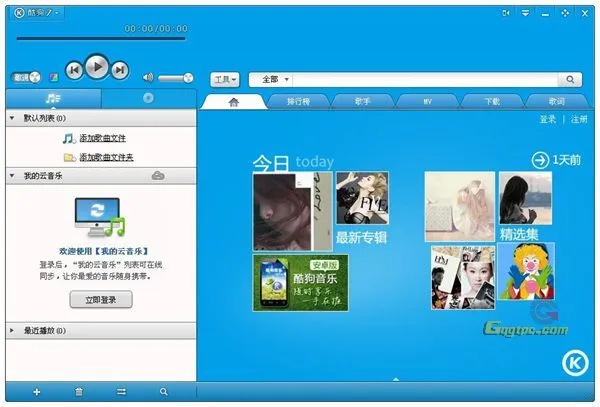Open the clown cartoon cover

pos(526,271)
